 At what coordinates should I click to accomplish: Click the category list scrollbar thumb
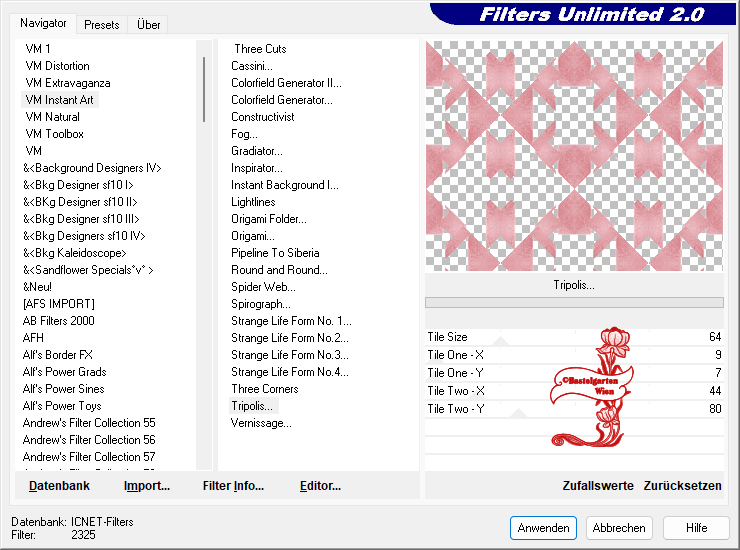tap(204, 89)
